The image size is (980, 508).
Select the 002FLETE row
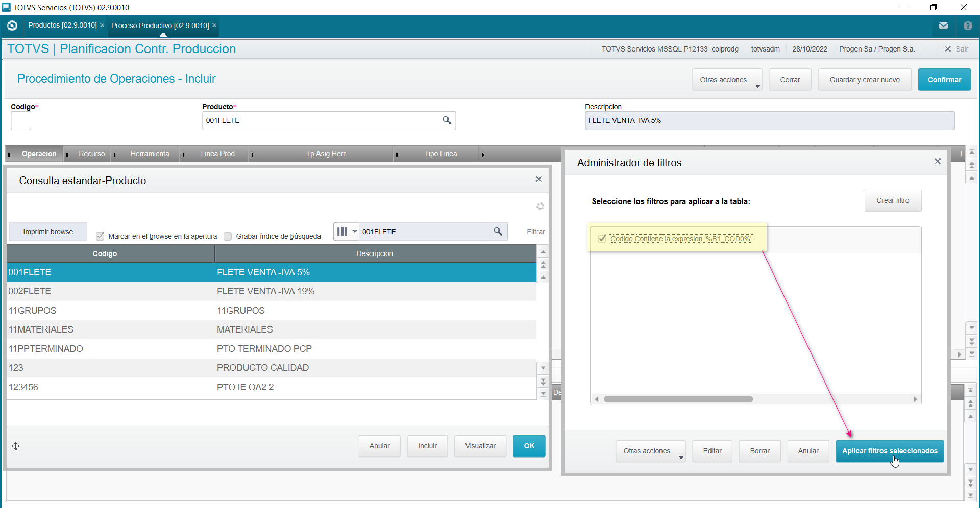coord(272,291)
